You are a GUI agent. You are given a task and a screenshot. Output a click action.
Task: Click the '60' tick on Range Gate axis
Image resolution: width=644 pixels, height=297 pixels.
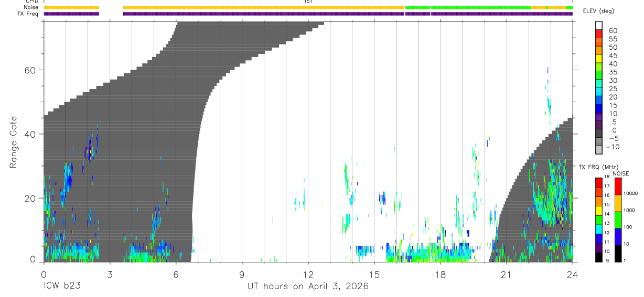pos(30,70)
